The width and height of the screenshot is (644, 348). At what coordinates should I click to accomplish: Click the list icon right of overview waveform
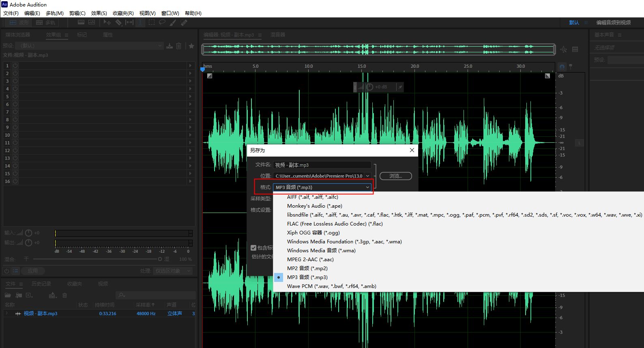click(x=575, y=49)
